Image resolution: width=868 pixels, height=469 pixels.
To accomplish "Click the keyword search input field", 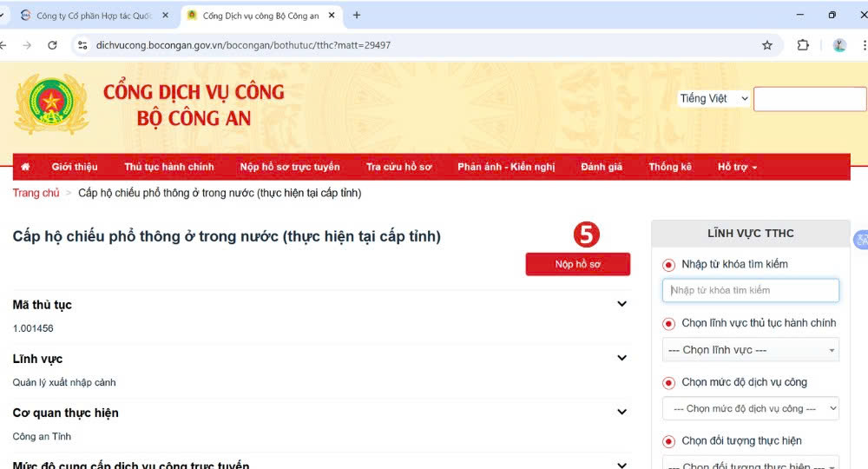I will point(750,290).
